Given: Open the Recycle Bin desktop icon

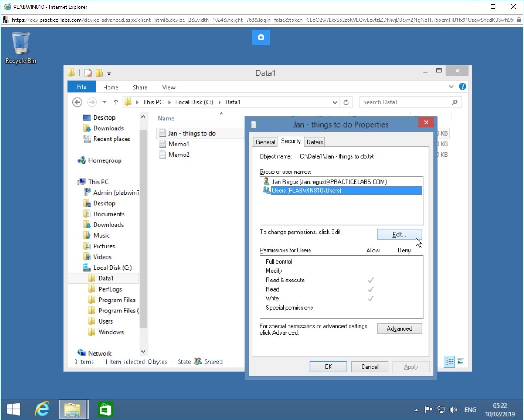Looking at the screenshot, I should (21, 48).
